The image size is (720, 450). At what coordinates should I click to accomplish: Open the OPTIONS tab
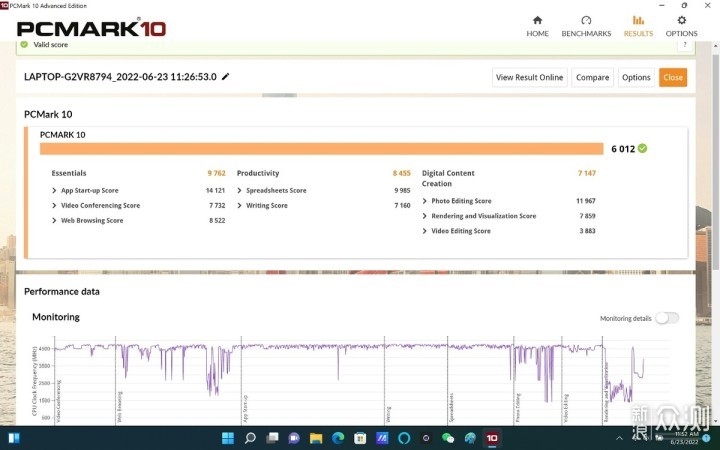[681, 26]
